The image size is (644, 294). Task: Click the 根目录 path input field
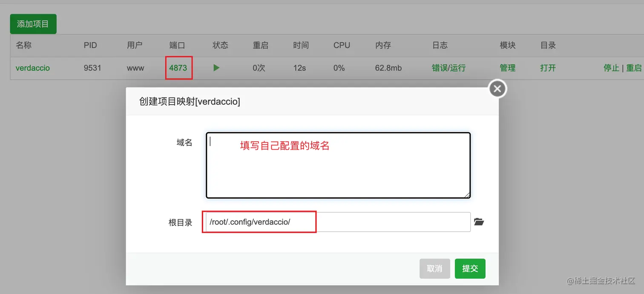click(x=338, y=222)
